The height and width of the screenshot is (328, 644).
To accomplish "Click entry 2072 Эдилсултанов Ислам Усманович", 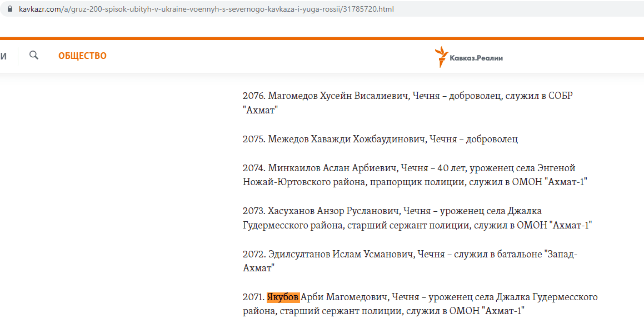I will click(410, 261).
